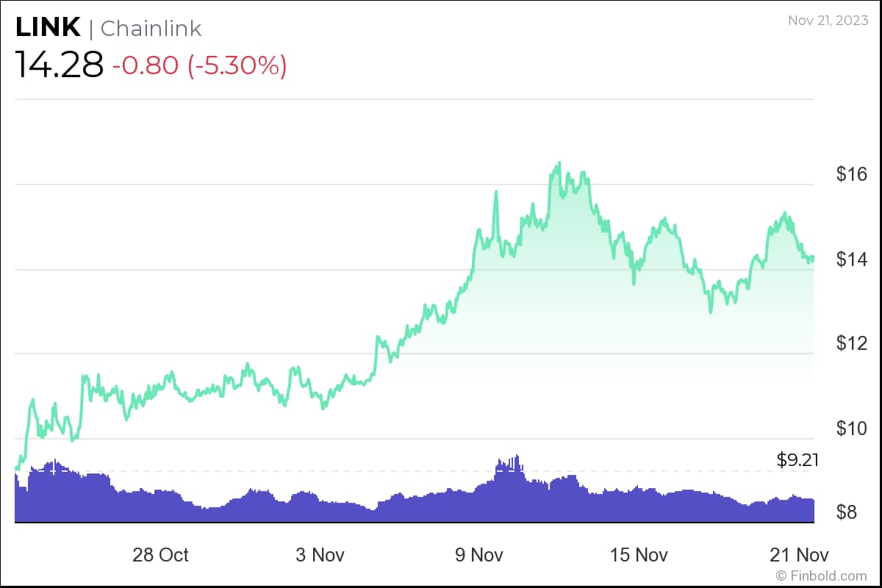This screenshot has height=588, width=882.
Task: Click the final endpoint of the price line
Action: tap(813, 257)
